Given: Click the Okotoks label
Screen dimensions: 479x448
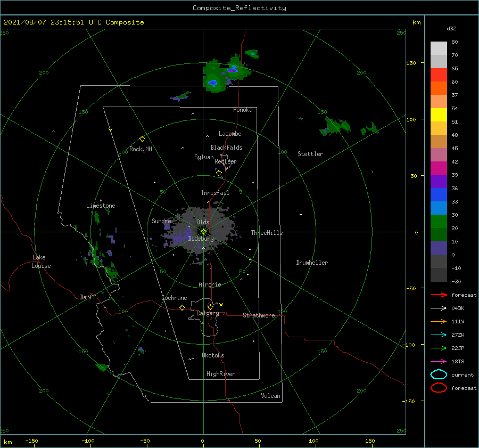Looking at the screenshot, I should [x=213, y=355].
